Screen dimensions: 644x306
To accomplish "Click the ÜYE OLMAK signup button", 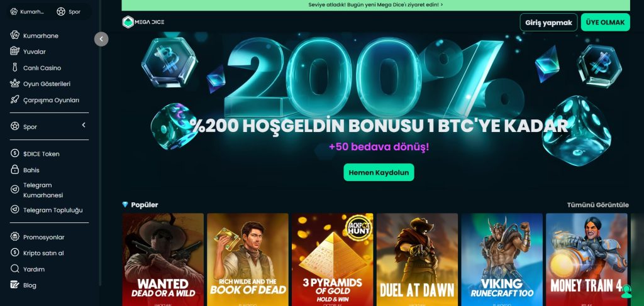I will click(x=605, y=23).
